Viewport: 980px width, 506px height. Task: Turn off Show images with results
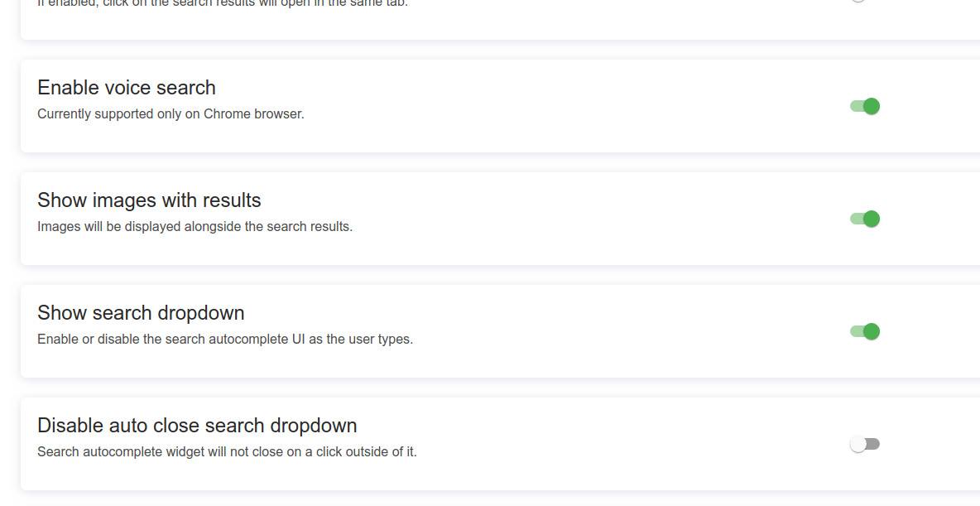tap(864, 219)
